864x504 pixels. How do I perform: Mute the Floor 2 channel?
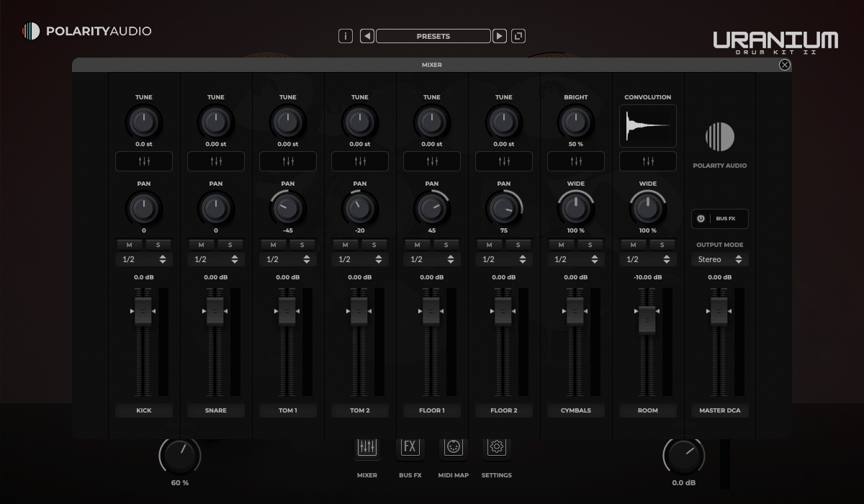(490, 245)
